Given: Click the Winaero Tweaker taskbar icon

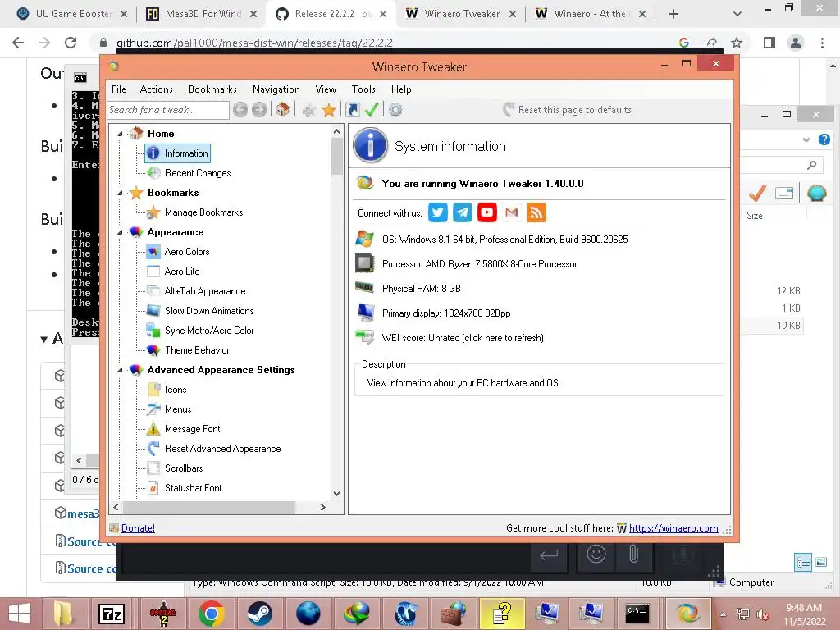Looking at the screenshot, I should point(687,614).
